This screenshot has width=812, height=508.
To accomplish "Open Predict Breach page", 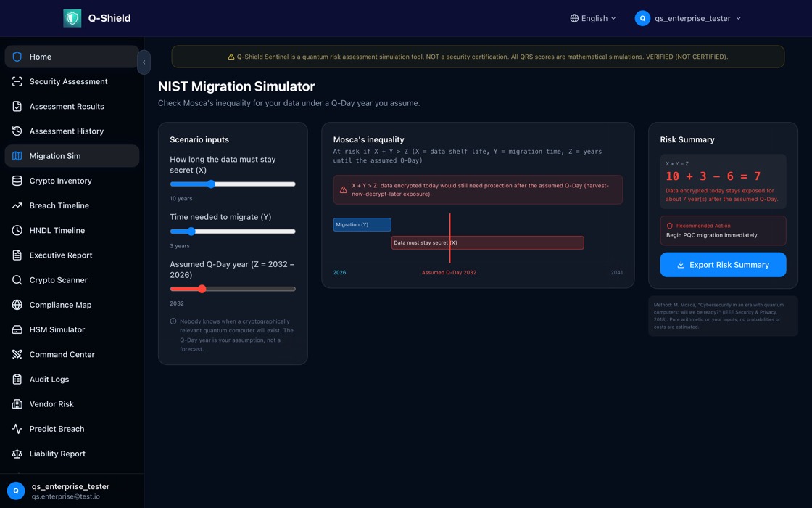I will [72, 429].
